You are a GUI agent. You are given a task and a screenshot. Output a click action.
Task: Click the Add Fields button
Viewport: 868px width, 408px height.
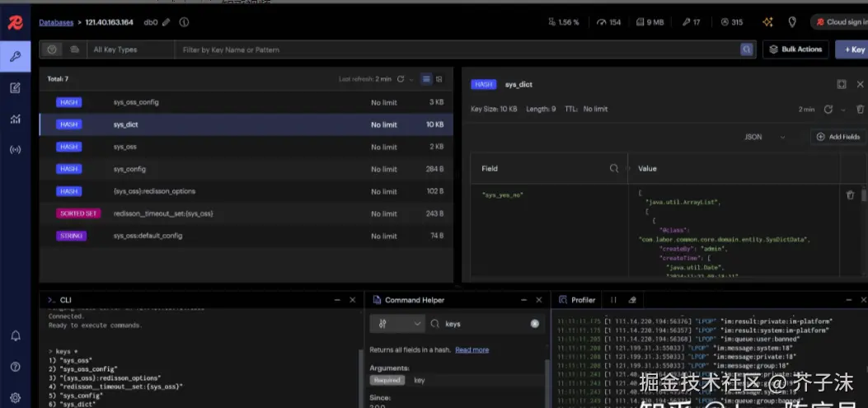coord(838,137)
